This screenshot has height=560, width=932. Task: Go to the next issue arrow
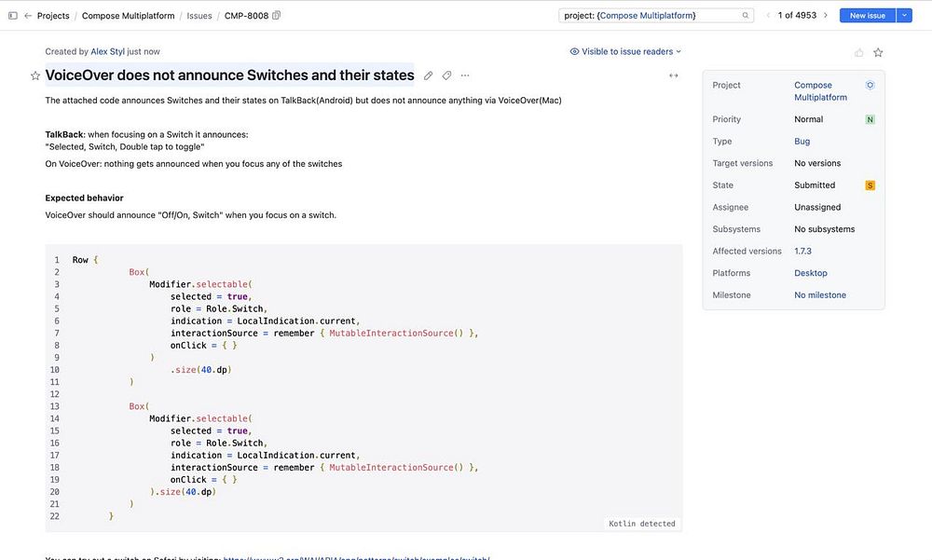(x=826, y=16)
